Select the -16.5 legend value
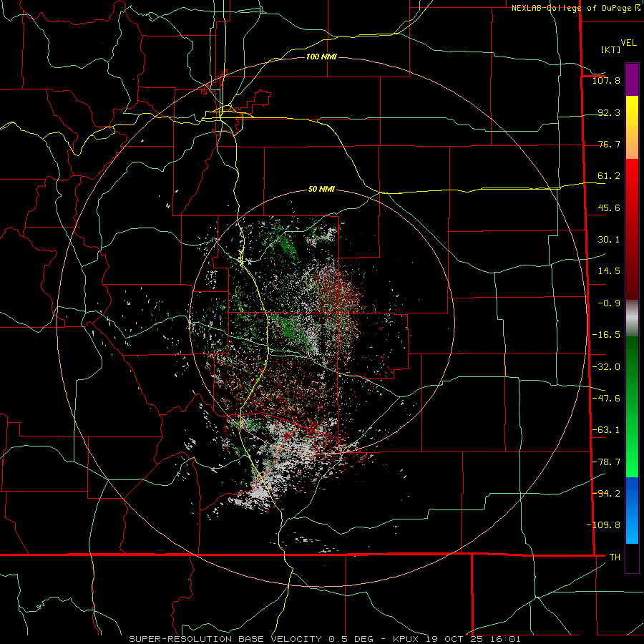Screen dimensions: 644x644 [x=606, y=335]
